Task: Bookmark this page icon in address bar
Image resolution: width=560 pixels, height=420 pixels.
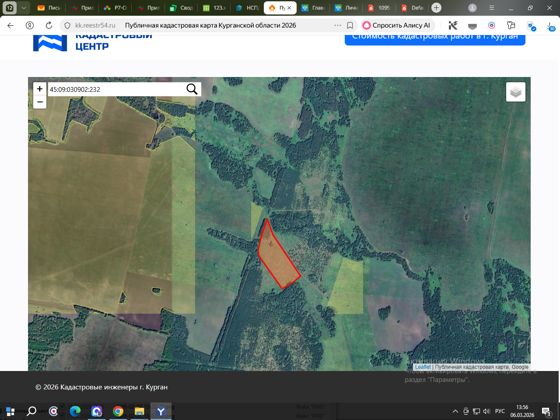Action: (350, 25)
